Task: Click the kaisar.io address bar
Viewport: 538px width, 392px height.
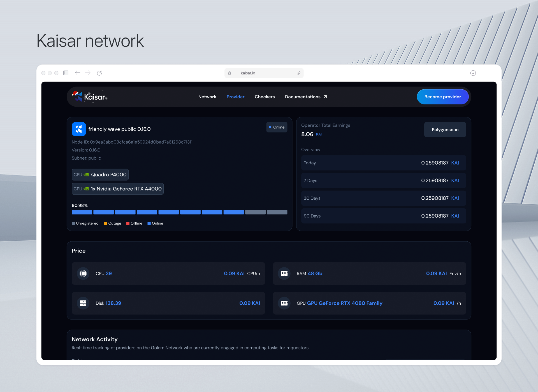Action: coord(264,73)
